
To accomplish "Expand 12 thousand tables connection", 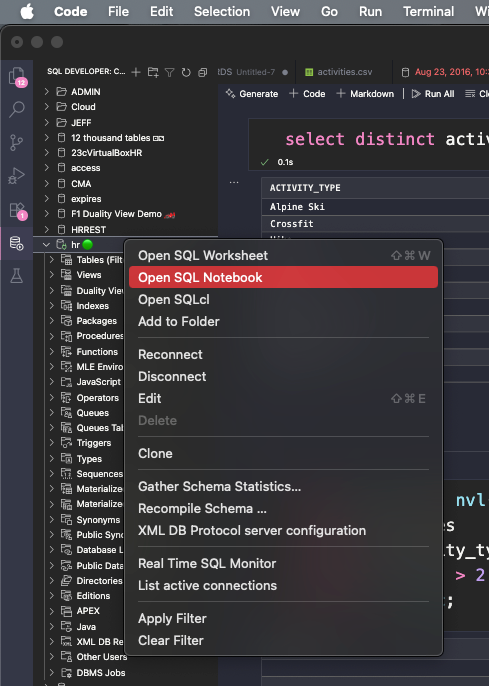I will point(47,138).
